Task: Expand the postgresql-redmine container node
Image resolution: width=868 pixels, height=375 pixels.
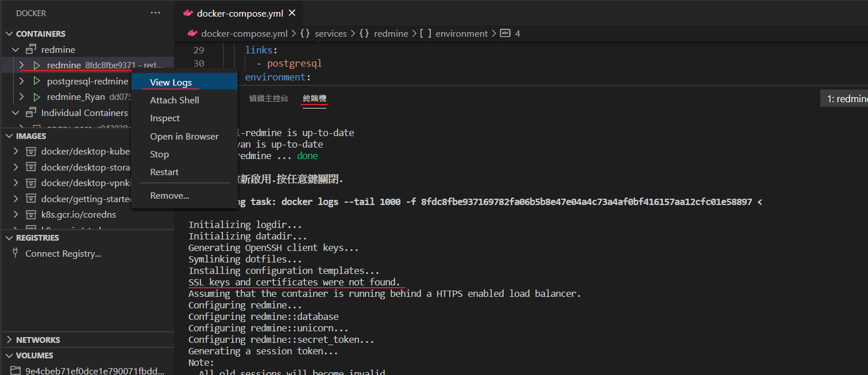Action: [x=21, y=82]
